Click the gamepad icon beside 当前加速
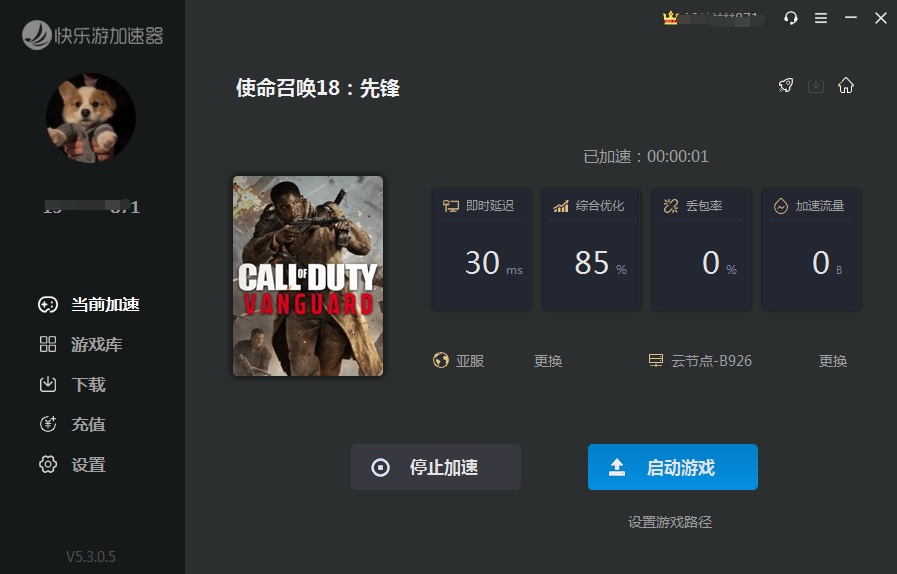Image resolution: width=897 pixels, height=574 pixels. [x=48, y=304]
